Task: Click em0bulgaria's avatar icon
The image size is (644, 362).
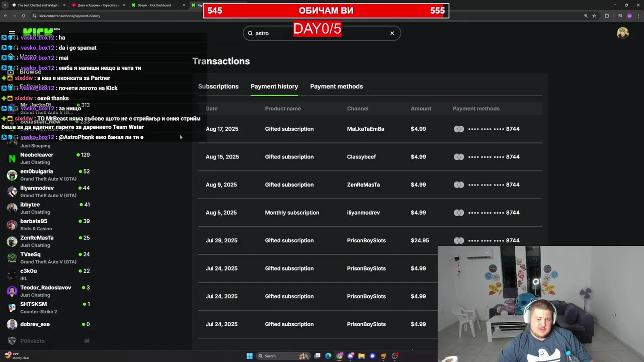Action: pyautogui.click(x=12, y=175)
